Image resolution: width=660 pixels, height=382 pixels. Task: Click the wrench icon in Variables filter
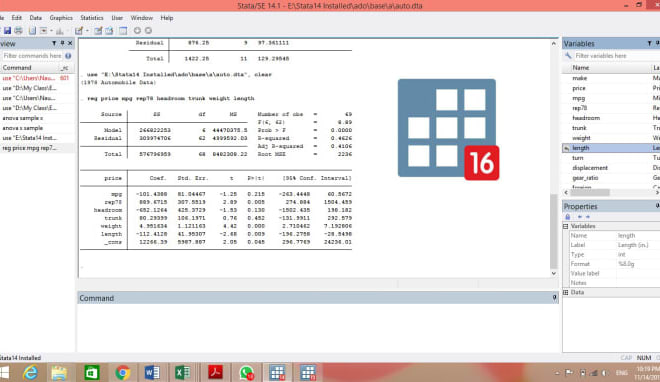pos(568,56)
